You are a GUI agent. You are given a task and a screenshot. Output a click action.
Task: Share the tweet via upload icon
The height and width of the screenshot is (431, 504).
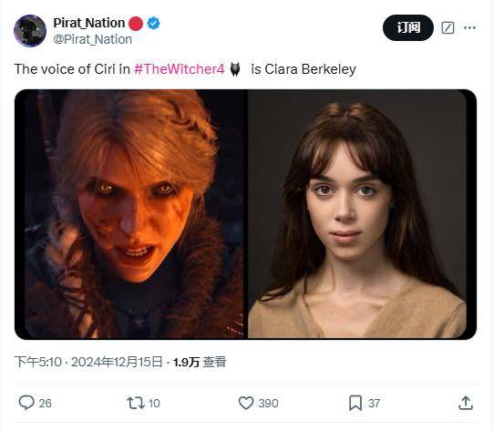pyautogui.click(x=466, y=403)
